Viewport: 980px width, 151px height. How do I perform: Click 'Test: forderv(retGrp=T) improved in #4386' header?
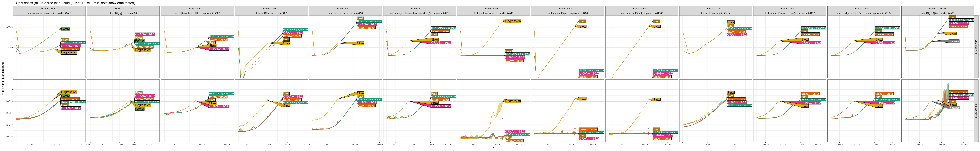click(x=567, y=13)
